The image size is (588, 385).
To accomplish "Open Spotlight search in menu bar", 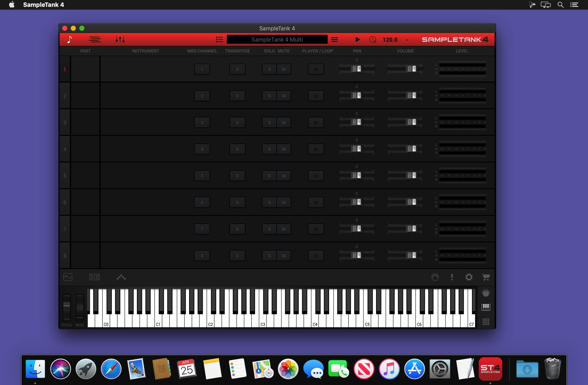I will [x=561, y=5].
